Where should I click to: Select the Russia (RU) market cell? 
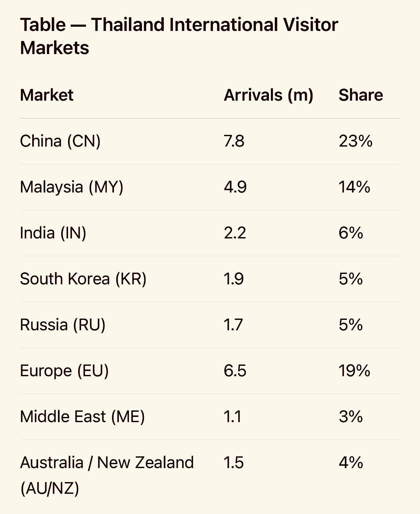[x=63, y=325]
